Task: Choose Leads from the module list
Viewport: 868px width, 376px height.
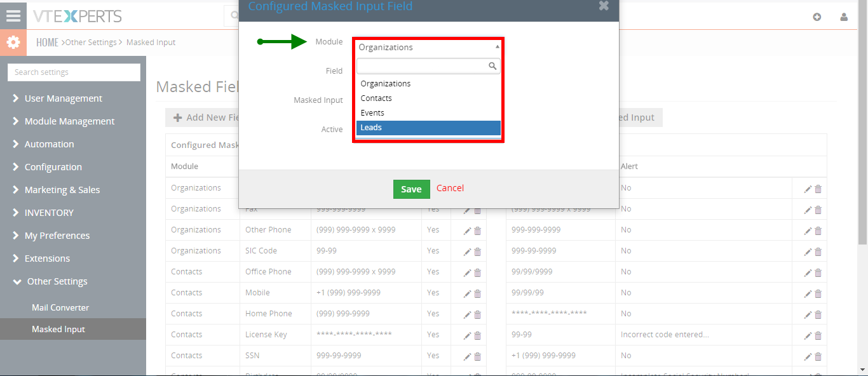Action: 428,128
